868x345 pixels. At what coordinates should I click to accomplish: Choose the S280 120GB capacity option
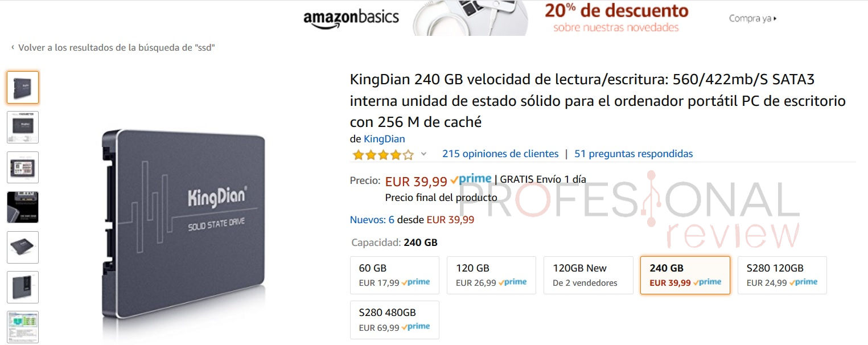[782, 275]
